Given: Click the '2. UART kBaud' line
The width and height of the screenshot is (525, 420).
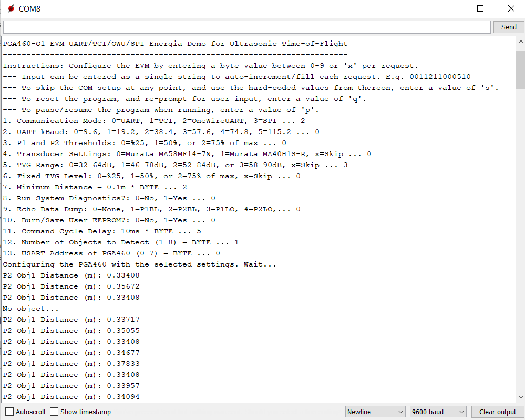Looking at the screenshot, I should coord(161,132).
